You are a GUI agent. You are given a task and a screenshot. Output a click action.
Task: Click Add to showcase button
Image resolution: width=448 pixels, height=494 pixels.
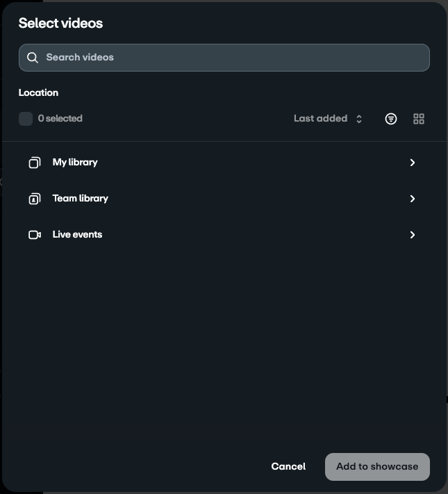tap(377, 466)
